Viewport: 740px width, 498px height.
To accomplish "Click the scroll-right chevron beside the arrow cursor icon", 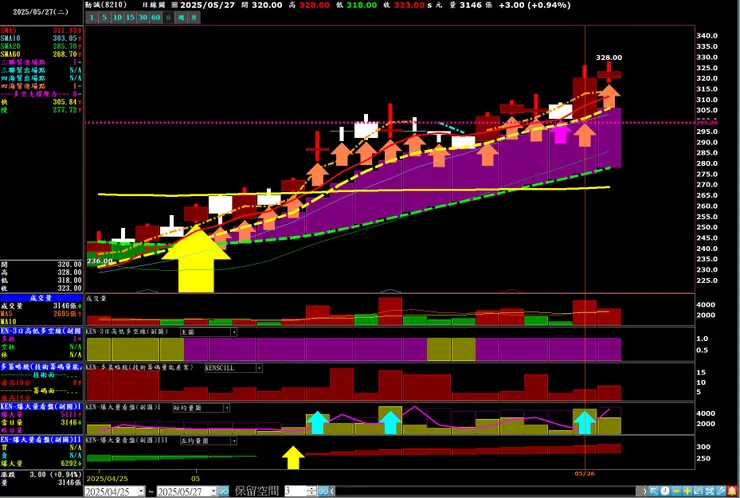I will coord(645,491).
